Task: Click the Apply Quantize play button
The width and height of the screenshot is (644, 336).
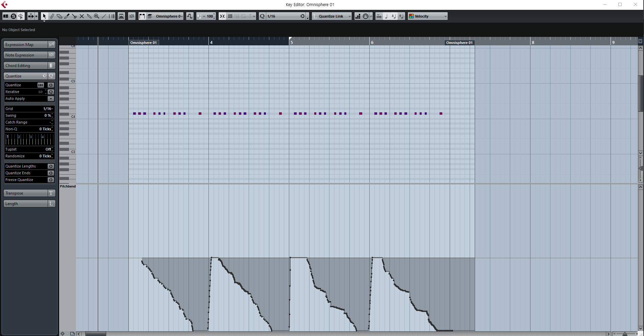Action: click(x=51, y=85)
